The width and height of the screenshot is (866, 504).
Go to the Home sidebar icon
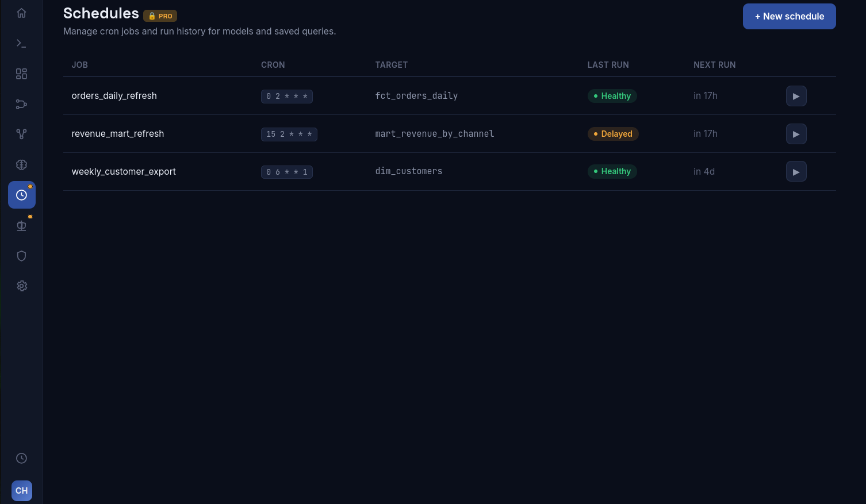(x=21, y=13)
